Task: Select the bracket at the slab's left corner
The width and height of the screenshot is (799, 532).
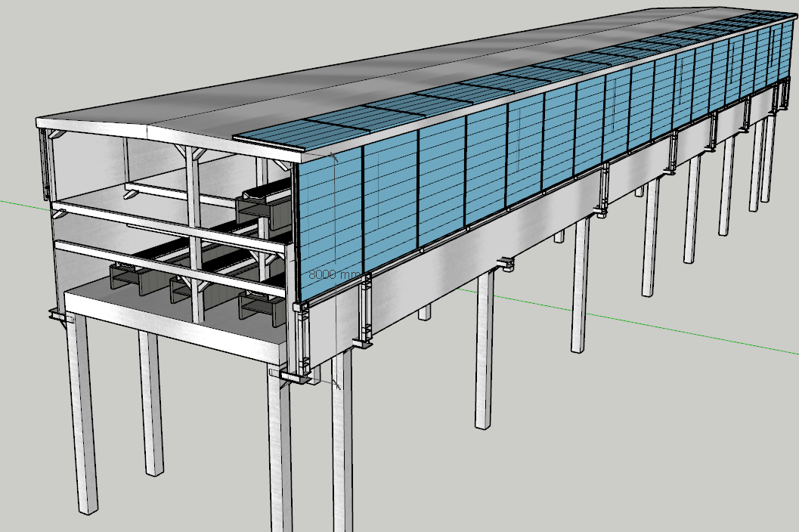Action: click(x=59, y=314)
